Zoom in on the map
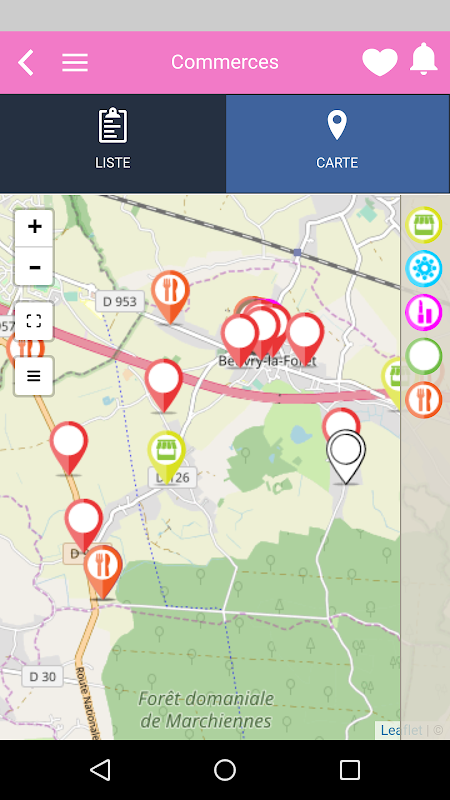This screenshot has width=450, height=800. coord(34,227)
